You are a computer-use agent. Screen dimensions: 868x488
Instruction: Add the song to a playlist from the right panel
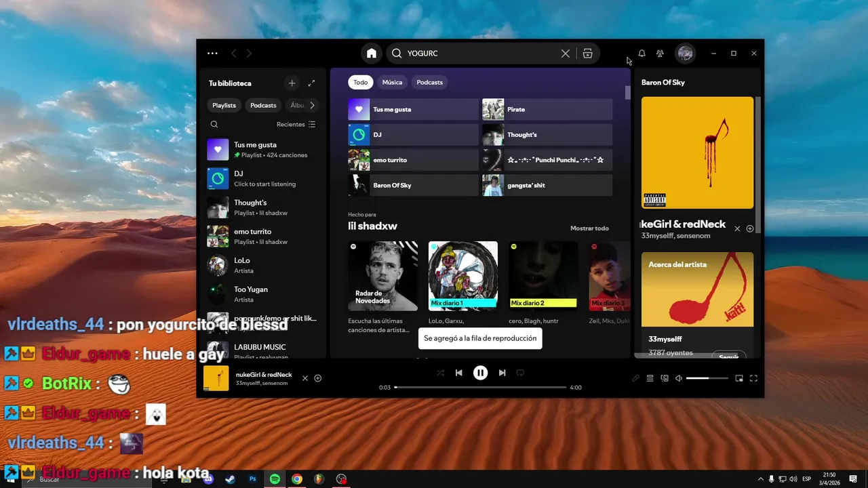[x=749, y=229]
